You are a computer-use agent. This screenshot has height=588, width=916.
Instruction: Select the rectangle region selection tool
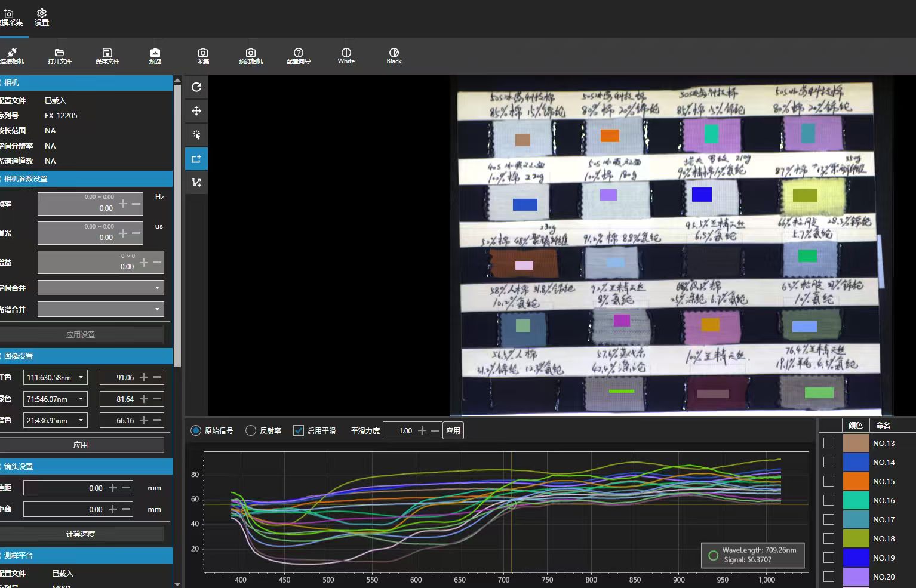196,159
